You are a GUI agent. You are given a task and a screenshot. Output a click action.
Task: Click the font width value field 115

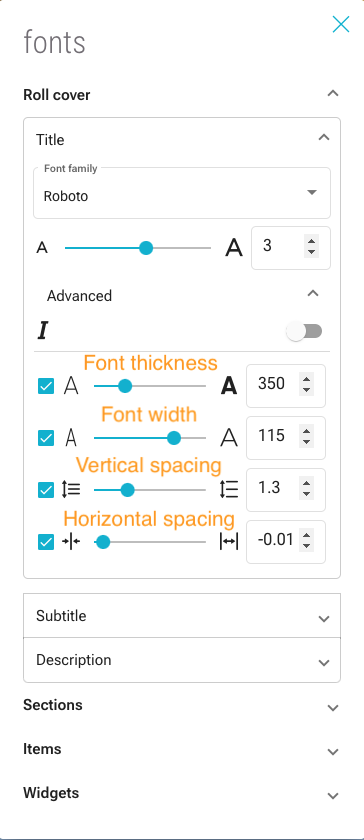pyautogui.click(x=286, y=438)
